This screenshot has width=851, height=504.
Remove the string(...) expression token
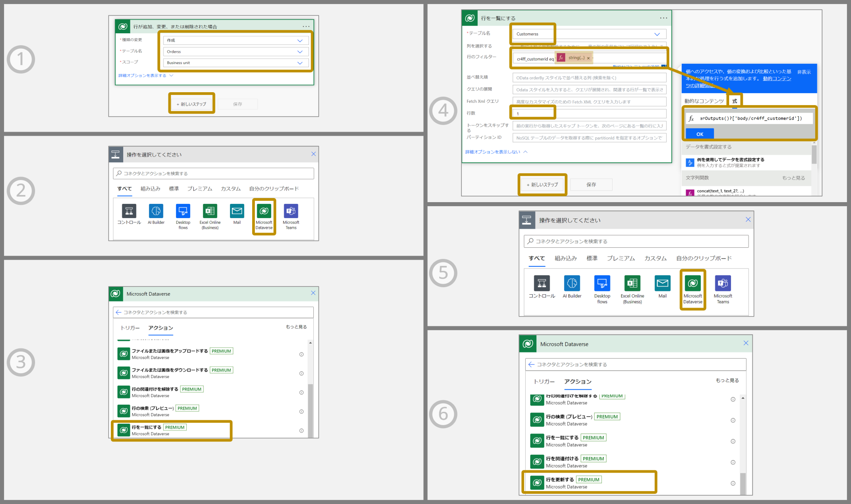point(588,58)
